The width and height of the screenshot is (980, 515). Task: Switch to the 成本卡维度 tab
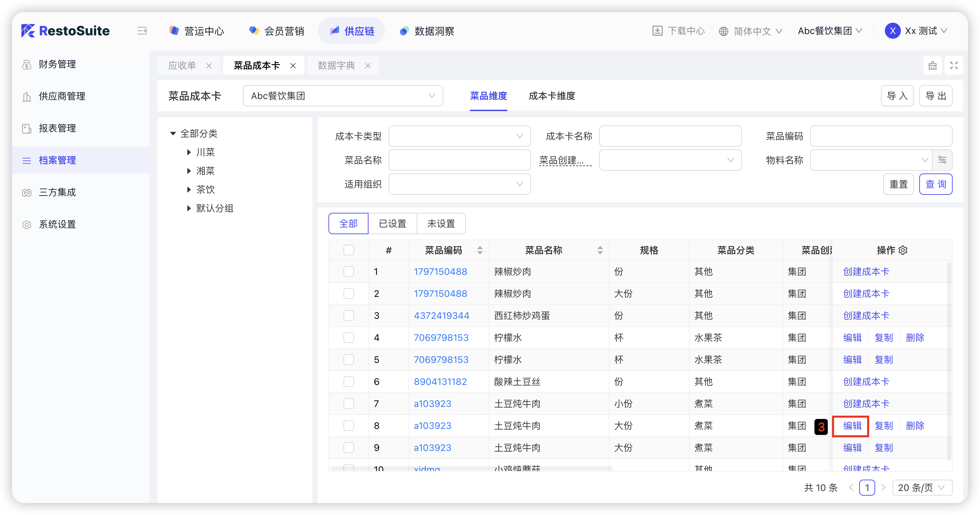(552, 96)
